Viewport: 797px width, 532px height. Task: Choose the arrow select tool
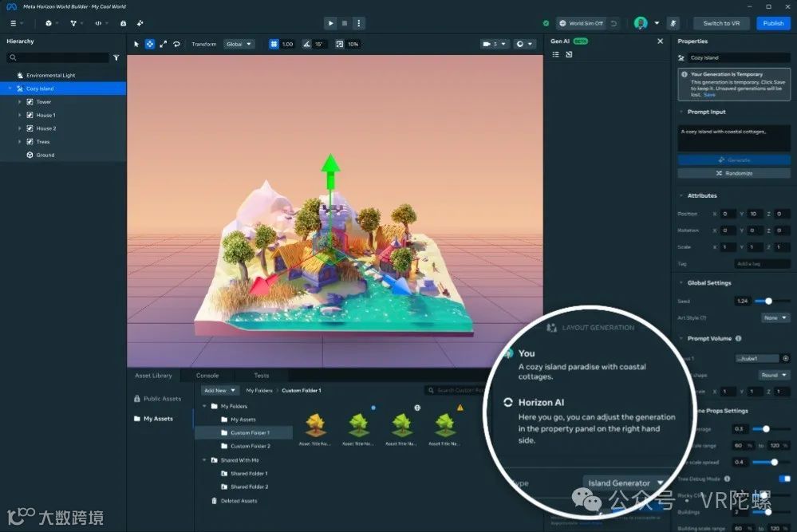pos(136,44)
